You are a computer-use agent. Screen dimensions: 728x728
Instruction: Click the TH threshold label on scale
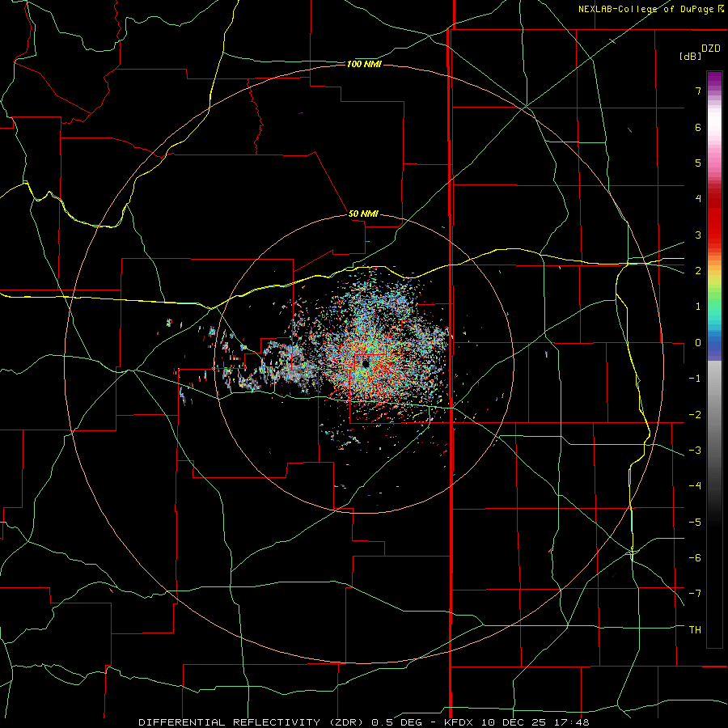[695, 630]
